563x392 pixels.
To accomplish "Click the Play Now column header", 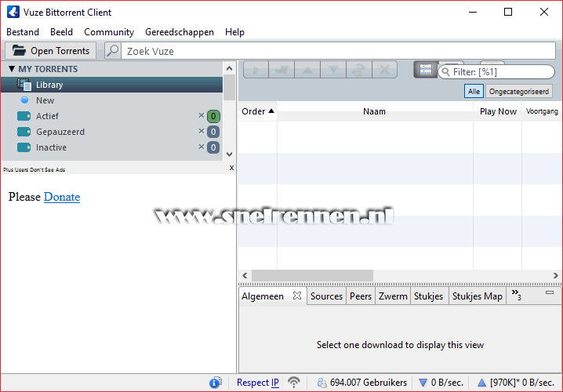I will (498, 111).
